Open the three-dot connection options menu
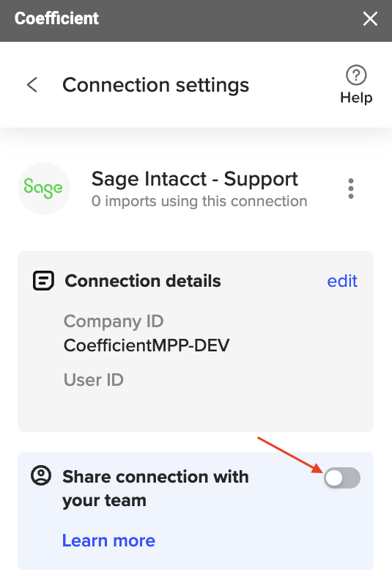This screenshot has height=578, width=392. (x=351, y=189)
